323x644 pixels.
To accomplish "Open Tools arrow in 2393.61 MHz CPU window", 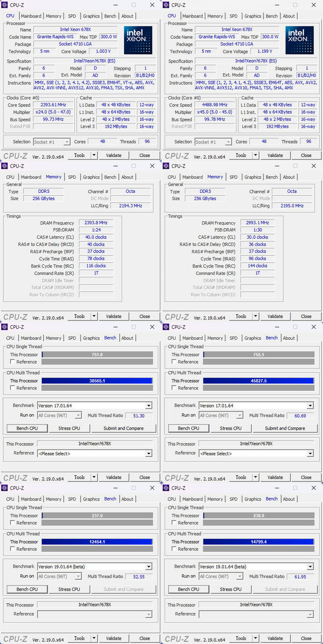I will pyautogui.click(x=94, y=156).
